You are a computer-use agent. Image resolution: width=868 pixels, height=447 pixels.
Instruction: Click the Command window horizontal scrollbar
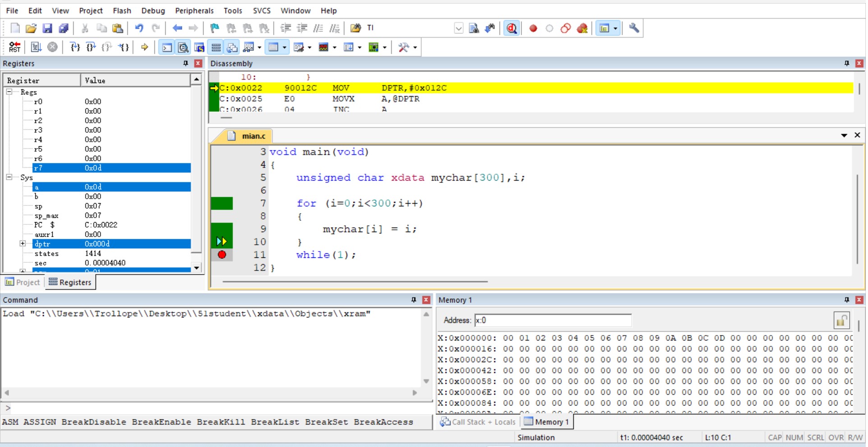[210, 393]
